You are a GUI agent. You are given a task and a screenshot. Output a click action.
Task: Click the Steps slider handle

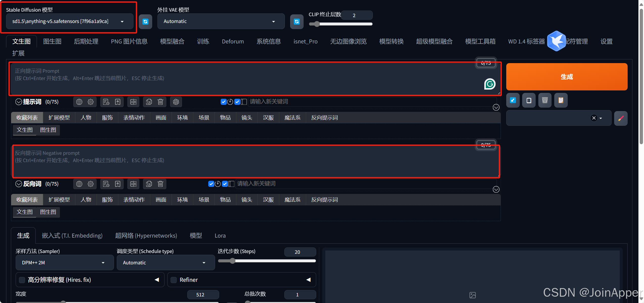click(x=233, y=261)
